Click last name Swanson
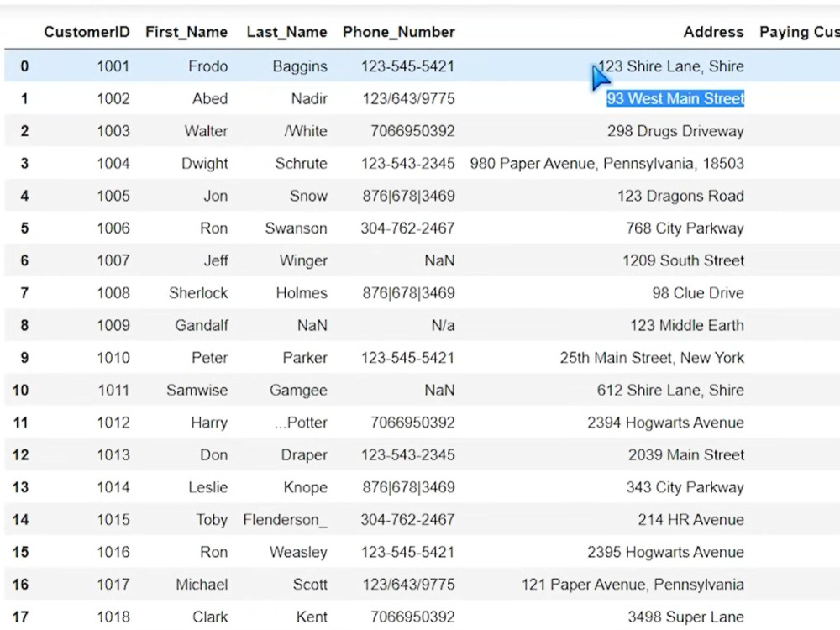 pos(297,228)
